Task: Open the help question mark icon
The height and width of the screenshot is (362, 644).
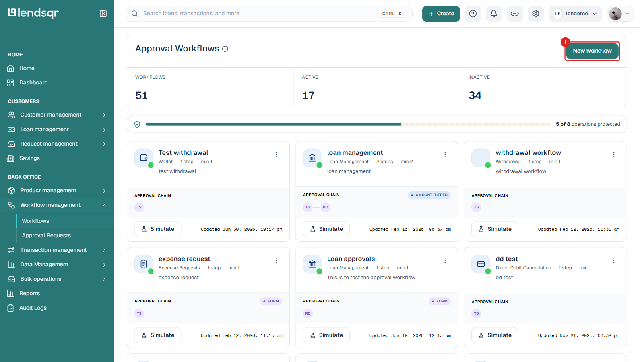Action: (x=473, y=14)
